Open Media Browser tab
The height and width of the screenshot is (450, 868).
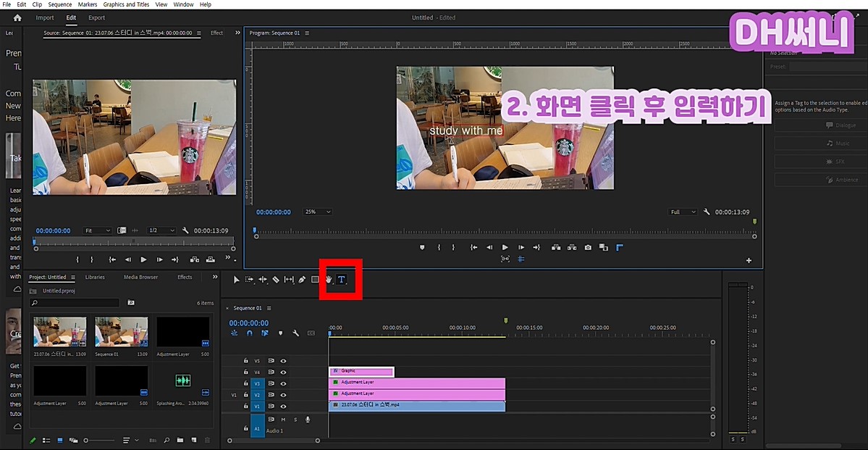pyautogui.click(x=140, y=277)
